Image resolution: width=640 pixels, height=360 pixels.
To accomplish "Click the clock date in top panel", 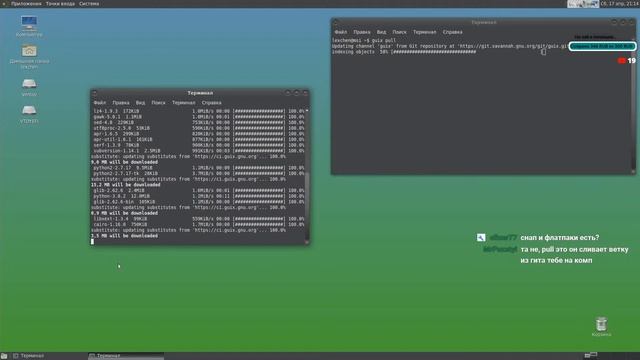I will point(620,4).
